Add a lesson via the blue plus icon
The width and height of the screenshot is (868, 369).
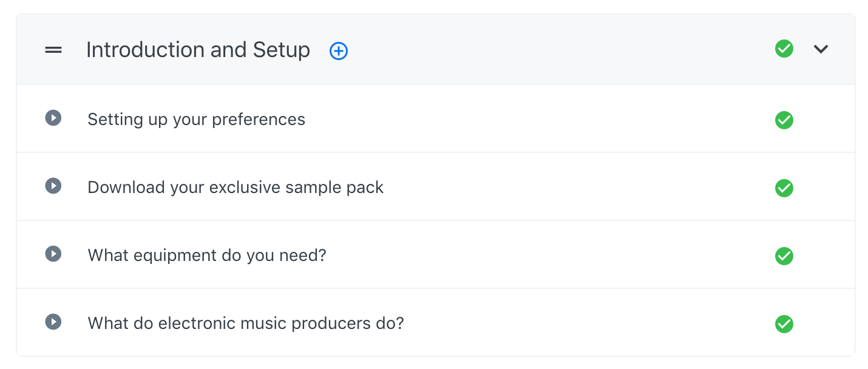(x=339, y=51)
